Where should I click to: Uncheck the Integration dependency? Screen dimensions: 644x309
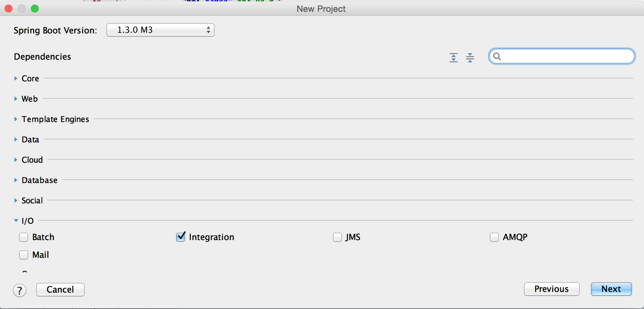pos(180,237)
